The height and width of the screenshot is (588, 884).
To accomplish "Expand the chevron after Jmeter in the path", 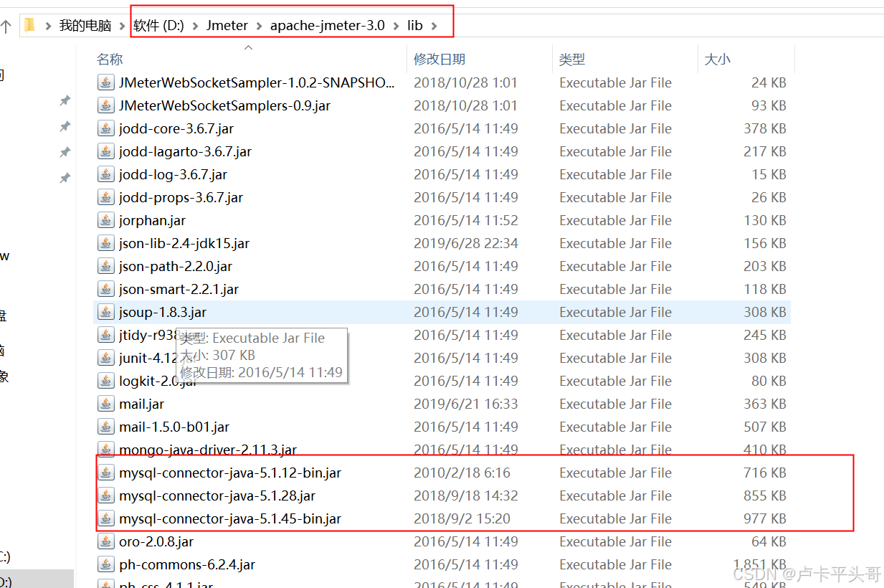I will tap(260, 26).
